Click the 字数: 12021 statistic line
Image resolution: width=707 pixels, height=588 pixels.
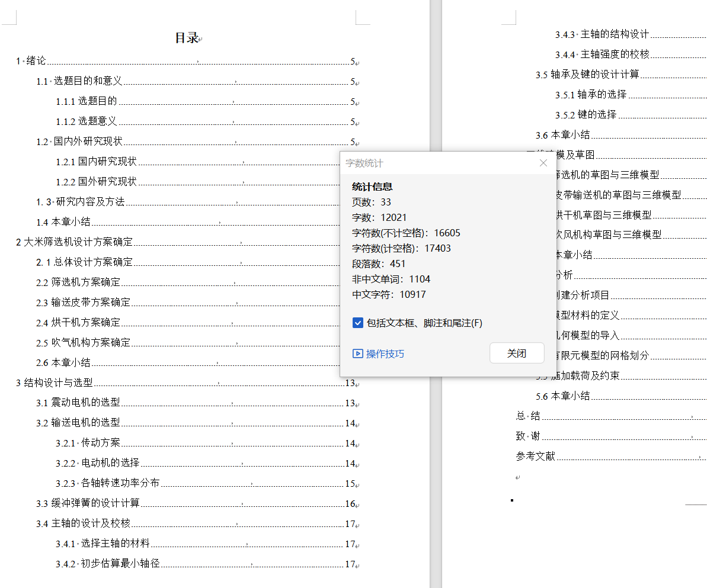[379, 218]
